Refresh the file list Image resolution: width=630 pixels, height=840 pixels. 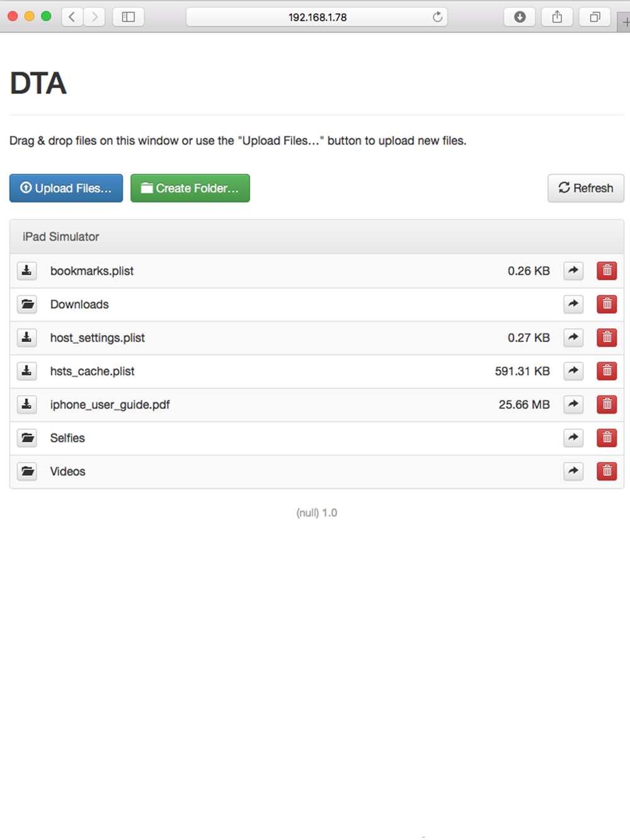(586, 188)
